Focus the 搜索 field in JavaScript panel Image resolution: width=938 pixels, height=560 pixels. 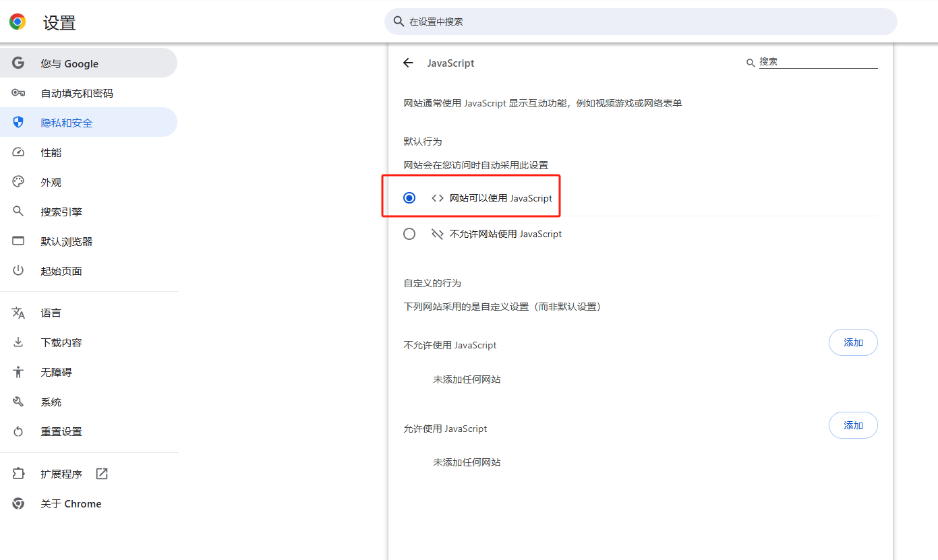[819, 62]
